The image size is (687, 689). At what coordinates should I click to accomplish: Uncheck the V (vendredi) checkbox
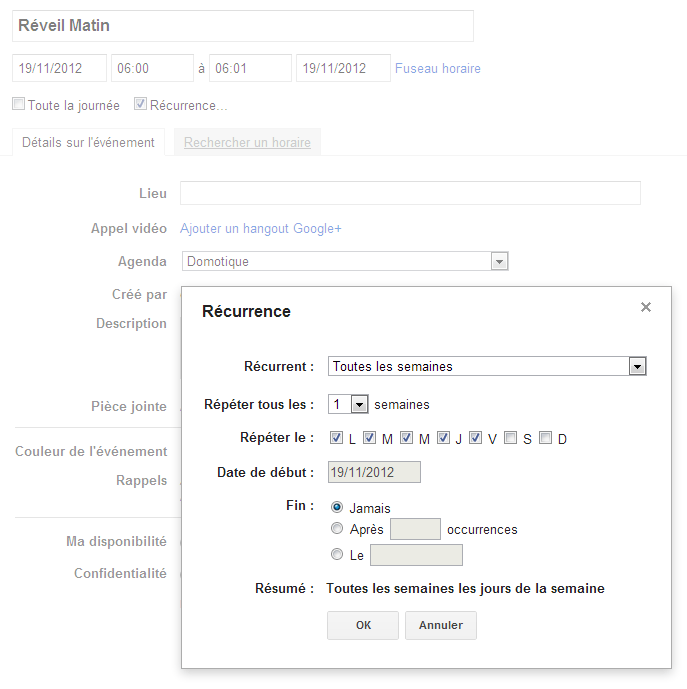tap(475, 438)
